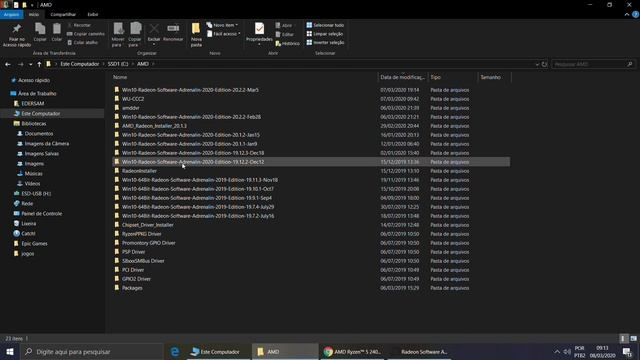Select Rede in the navigation pane

click(27, 203)
